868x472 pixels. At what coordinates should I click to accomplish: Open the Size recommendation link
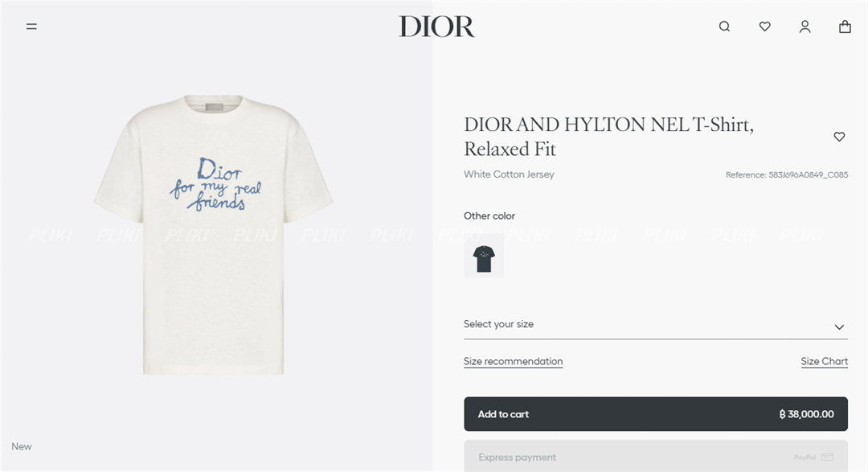(x=513, y=361)
